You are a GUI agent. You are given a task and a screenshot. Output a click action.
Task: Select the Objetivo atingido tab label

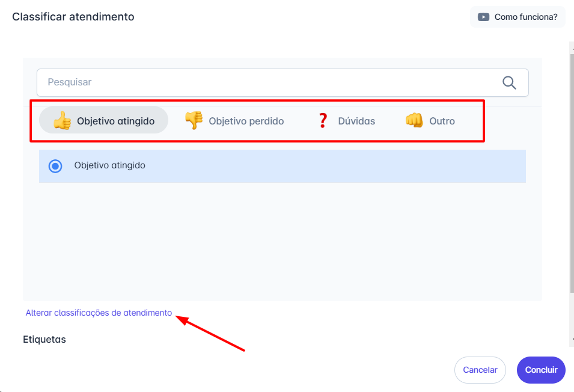tap(115, 121)
